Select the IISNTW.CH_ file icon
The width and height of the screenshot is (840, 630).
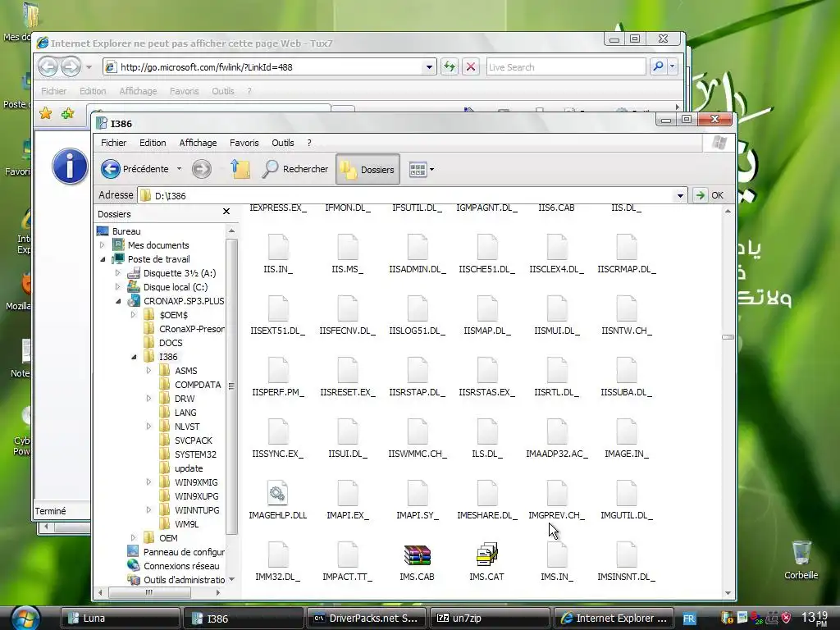[626, 308]
